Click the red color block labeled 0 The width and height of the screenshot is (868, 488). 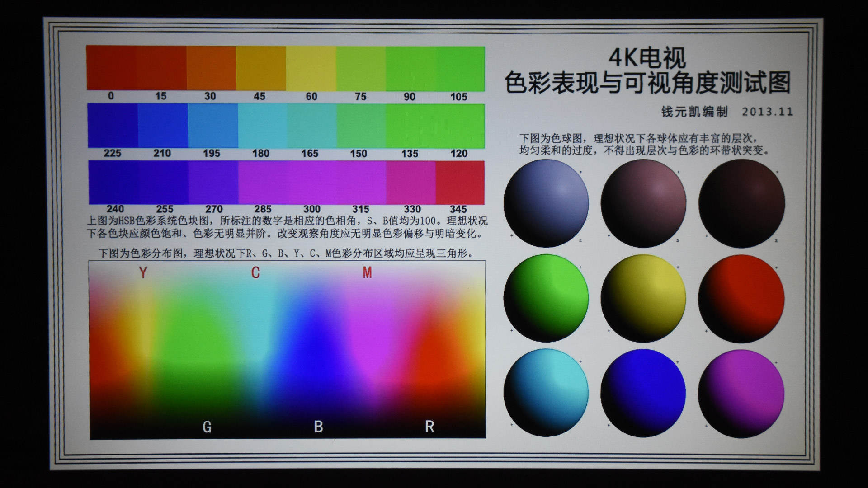(111, 68)
